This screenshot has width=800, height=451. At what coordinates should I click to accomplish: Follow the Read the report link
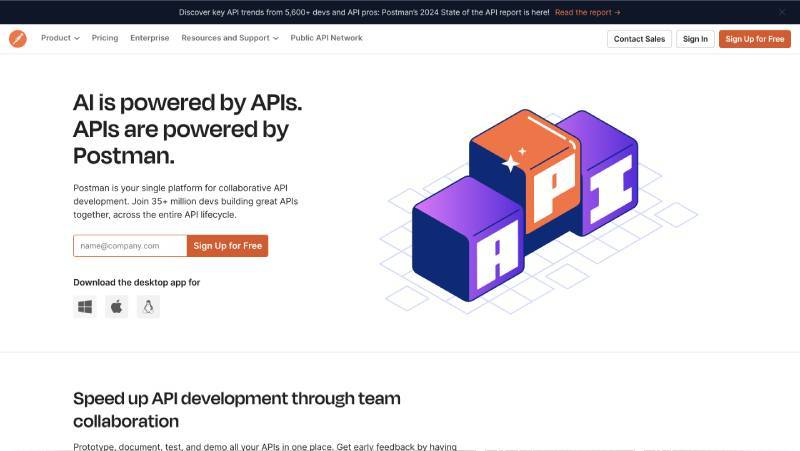(587, 12)
